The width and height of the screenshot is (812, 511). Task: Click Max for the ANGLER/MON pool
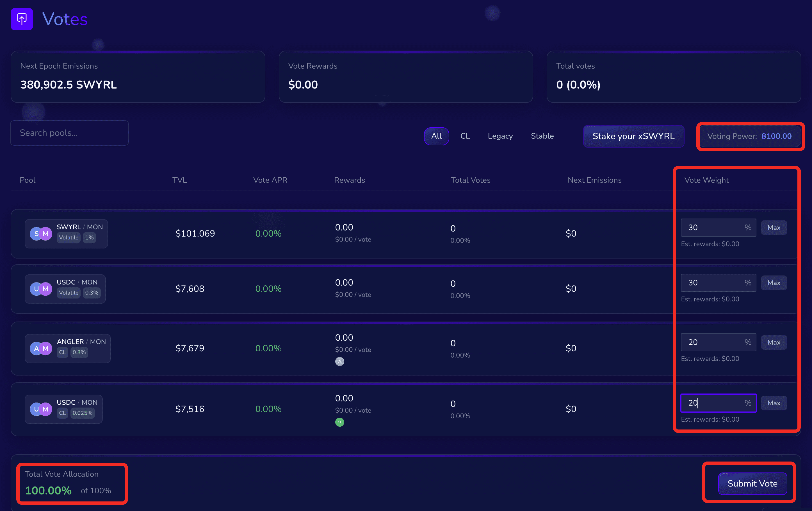pos(774,342)
